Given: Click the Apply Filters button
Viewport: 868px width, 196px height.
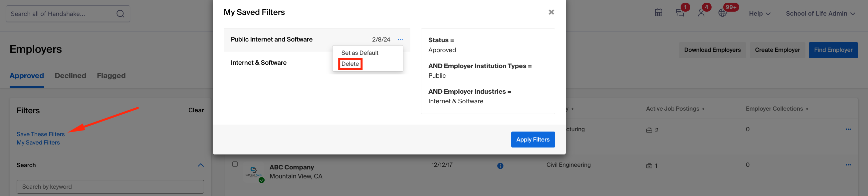Looking at the screenshot, I should (533, 140).
